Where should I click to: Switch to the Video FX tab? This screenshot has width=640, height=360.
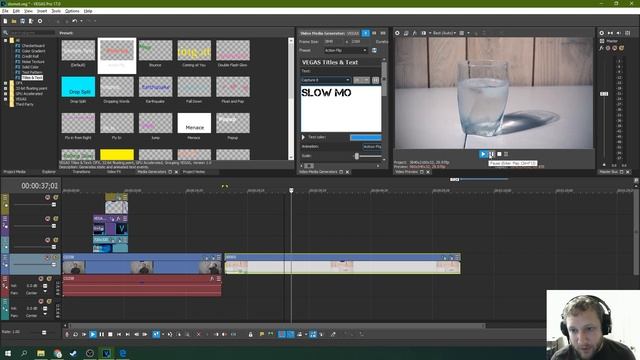[x=114, y=172]
